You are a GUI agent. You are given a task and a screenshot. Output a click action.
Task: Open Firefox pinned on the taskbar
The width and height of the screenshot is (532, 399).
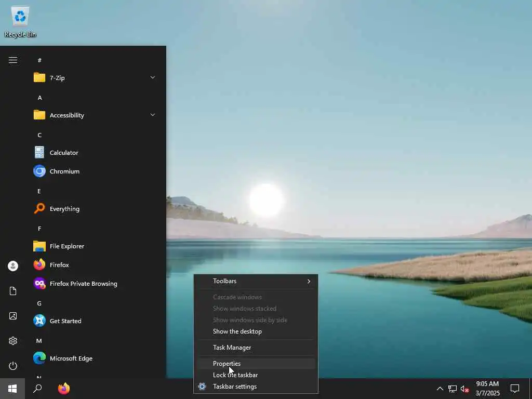[x=64, y=389]
